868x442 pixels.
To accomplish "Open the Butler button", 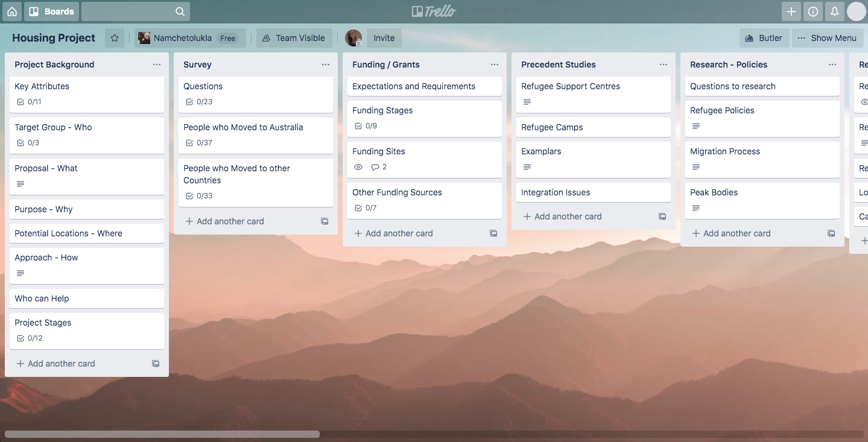I will 764,38.
